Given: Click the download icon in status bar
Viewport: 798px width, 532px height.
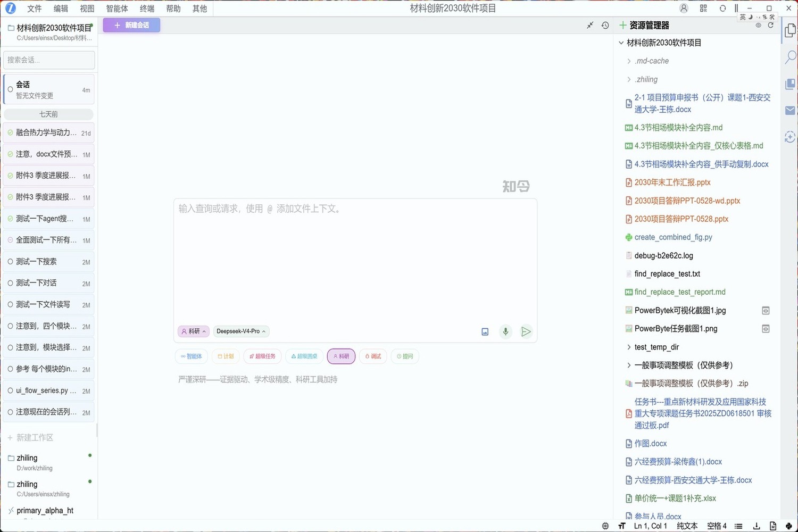Looking at the screenshot, I should [x=757, y=526].
